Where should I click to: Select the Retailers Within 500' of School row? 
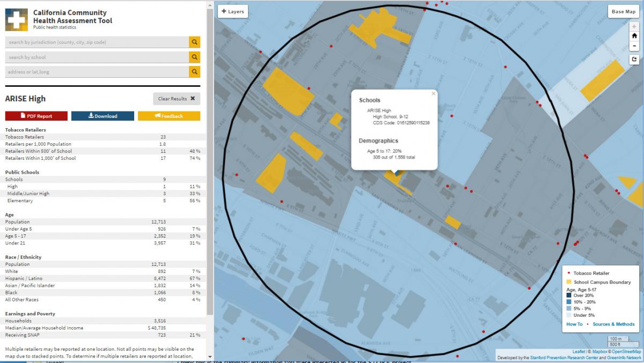click(x=103, y=151)
